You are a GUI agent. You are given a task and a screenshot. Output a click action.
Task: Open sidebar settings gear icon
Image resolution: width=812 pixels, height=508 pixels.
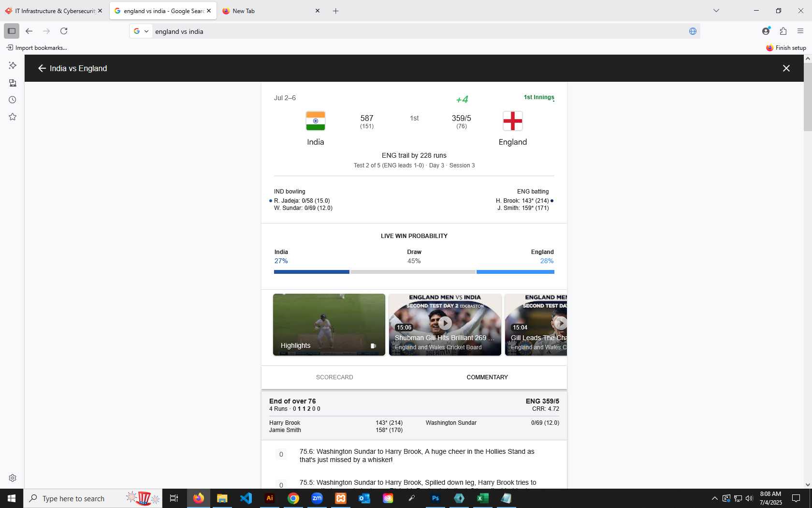[x=13, y=478]
